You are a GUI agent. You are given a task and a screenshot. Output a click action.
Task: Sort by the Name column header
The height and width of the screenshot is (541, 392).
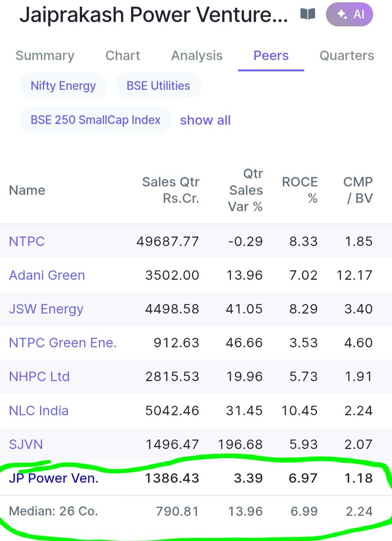(27, 190)
